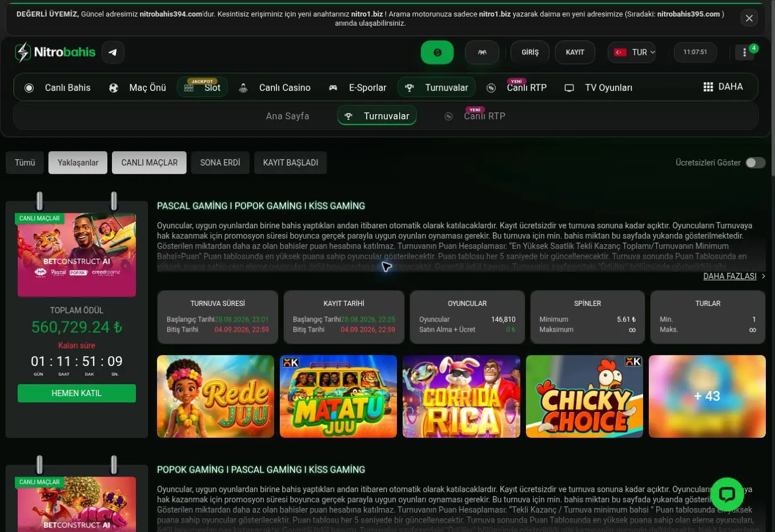Open the Canlı RTP sub-tab
Image resolution: width=775 pixels, height=532 pixels.
[475, 116]
